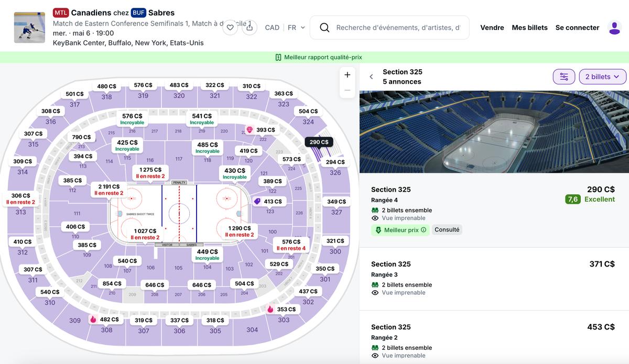629x364 pixels.
Task: Select 308 C$ marker at section 316
Action: pyautogui.click(x=50, y=111)
